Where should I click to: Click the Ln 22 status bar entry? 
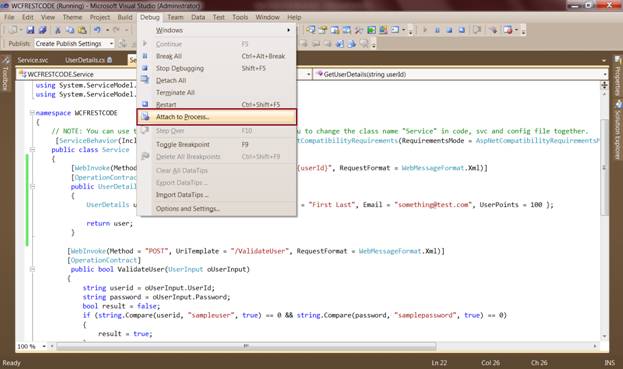click(x=439, y=363)
